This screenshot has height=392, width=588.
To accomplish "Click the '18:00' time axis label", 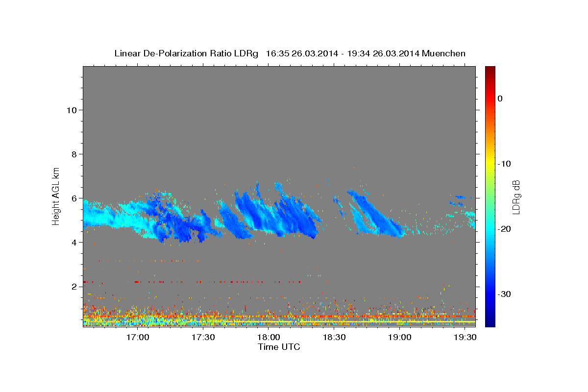I will [269, 338].
